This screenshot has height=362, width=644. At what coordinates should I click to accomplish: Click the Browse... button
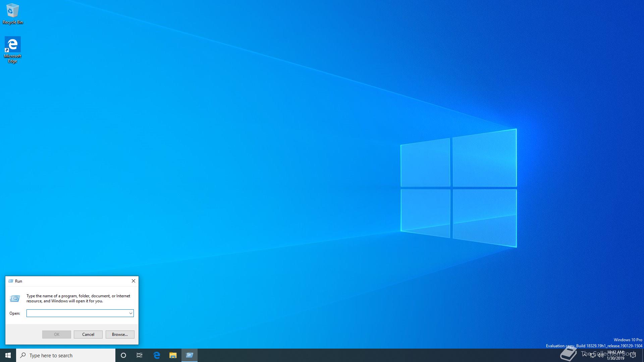[x=120, y=335]
